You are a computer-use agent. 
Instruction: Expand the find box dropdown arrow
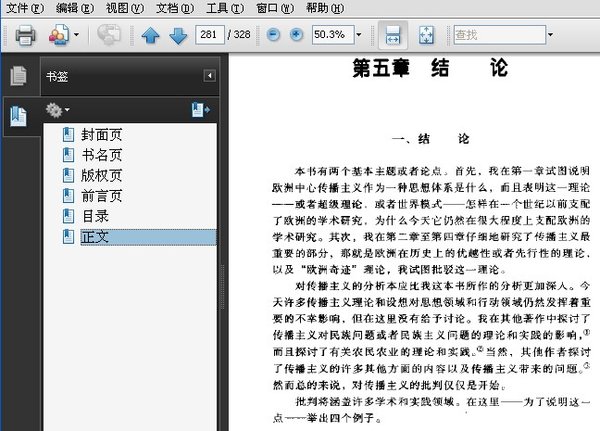pos(550,35)
